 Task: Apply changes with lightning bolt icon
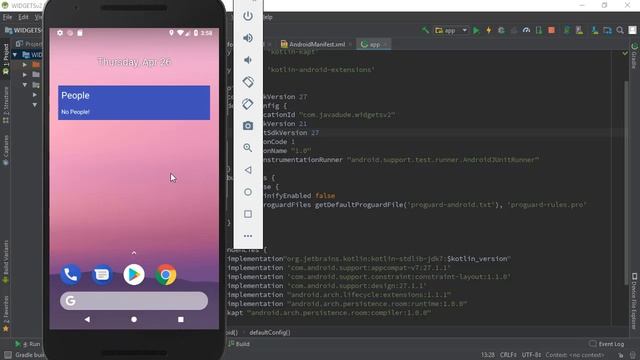pos(489,30)
